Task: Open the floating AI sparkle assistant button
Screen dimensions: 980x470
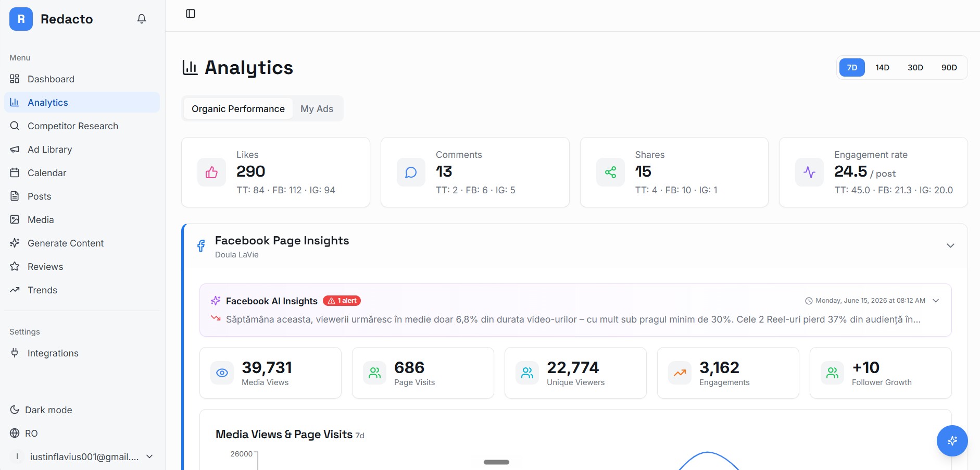Action: click(x=952, y=441)
